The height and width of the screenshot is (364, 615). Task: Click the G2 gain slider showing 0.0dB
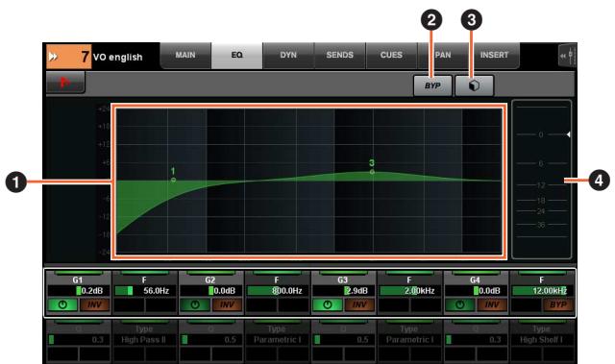[210, 291]
